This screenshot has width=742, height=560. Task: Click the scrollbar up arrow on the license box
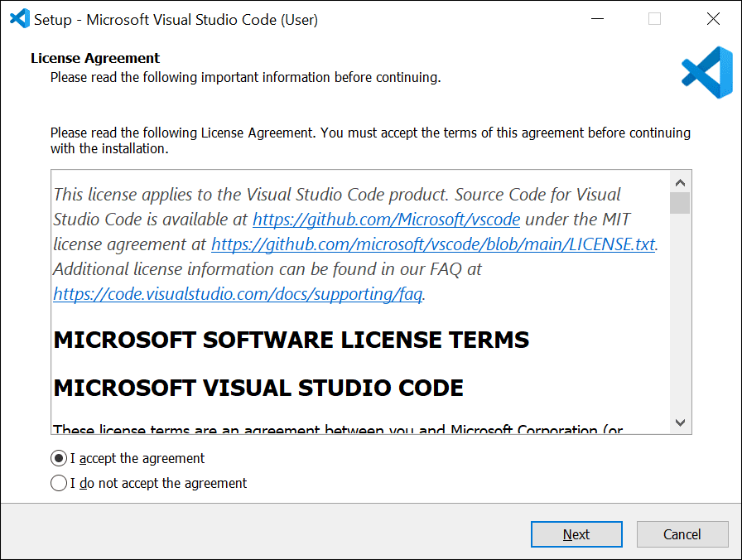(680, 181)
